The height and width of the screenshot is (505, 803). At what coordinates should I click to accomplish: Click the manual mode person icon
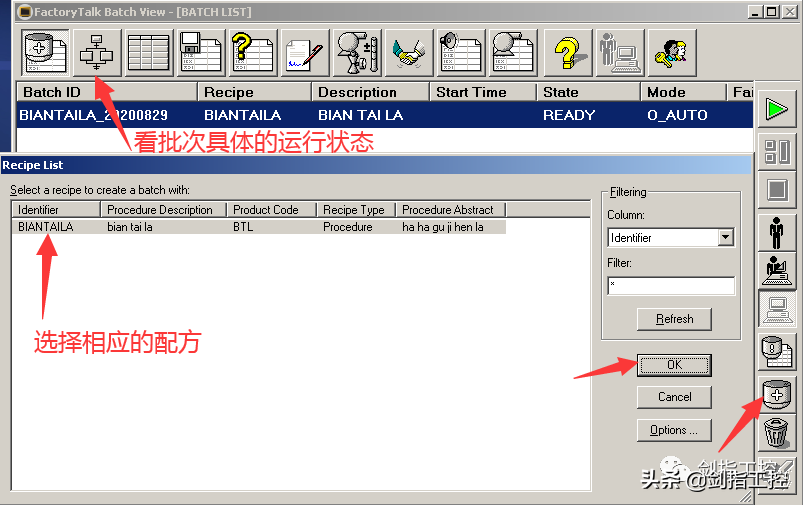point(777,231)
